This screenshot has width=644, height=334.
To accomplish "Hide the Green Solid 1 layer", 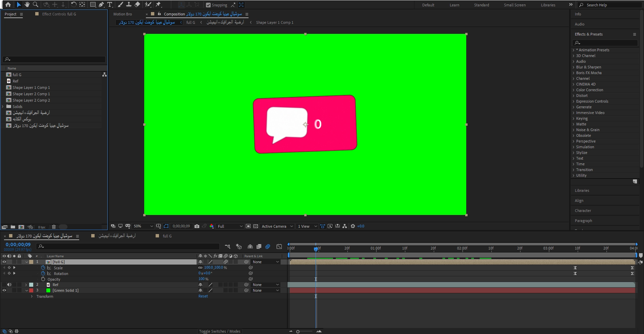I will click(x=4, y=290).
